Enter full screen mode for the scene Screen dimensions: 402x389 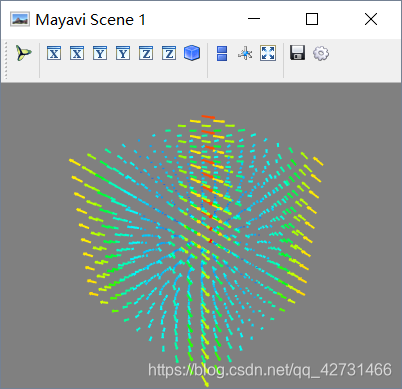268,53
